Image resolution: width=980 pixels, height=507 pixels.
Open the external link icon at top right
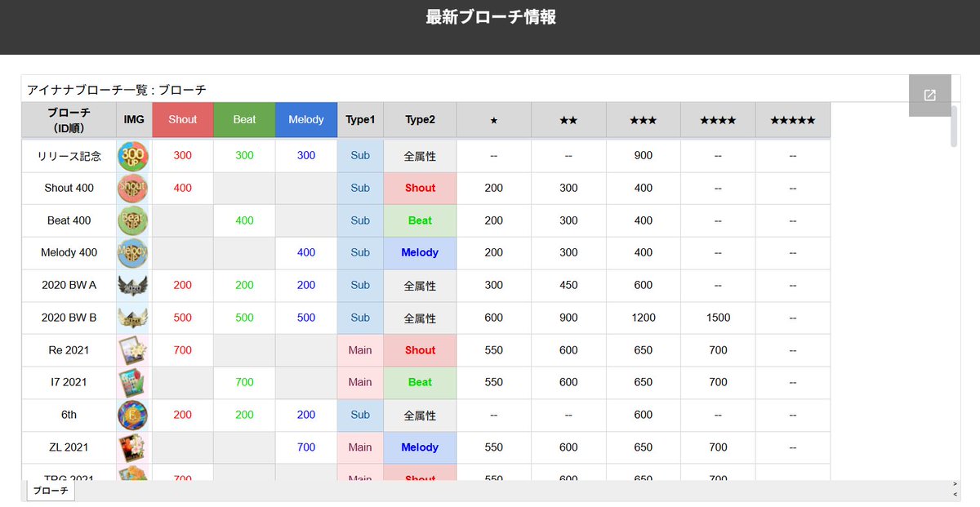tap(929, 96)
